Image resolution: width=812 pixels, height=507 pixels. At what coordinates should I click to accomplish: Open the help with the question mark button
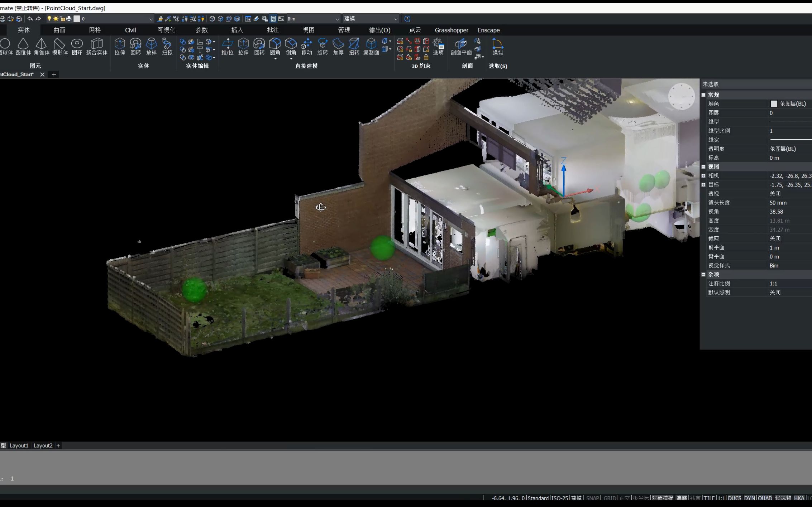click(407, 19)
